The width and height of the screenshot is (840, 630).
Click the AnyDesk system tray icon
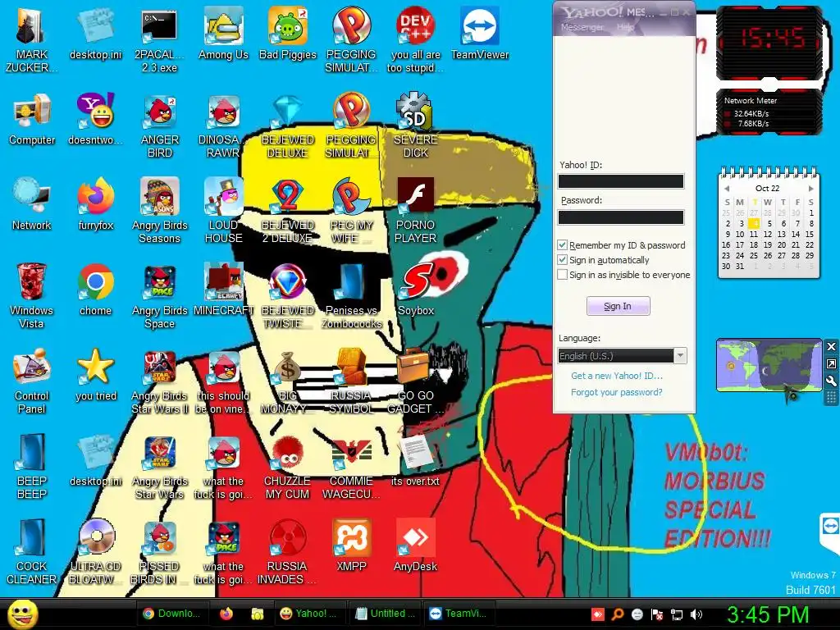[598, 614]
